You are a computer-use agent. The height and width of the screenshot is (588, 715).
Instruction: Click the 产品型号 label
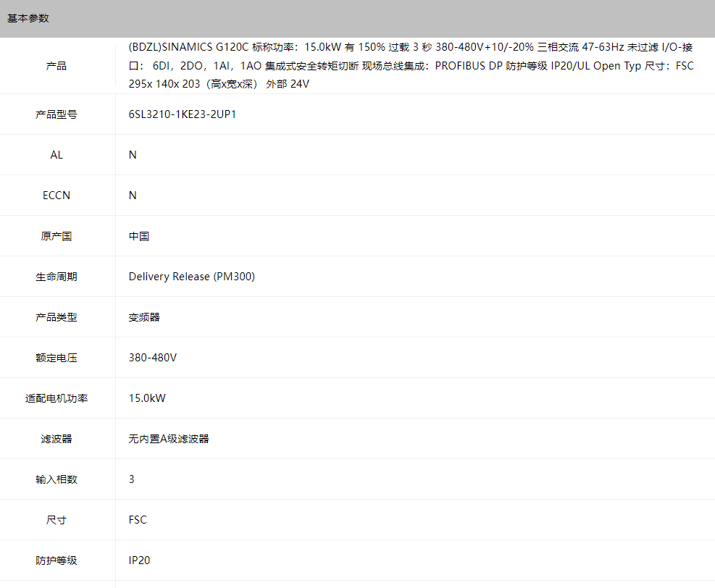point(57,114)
